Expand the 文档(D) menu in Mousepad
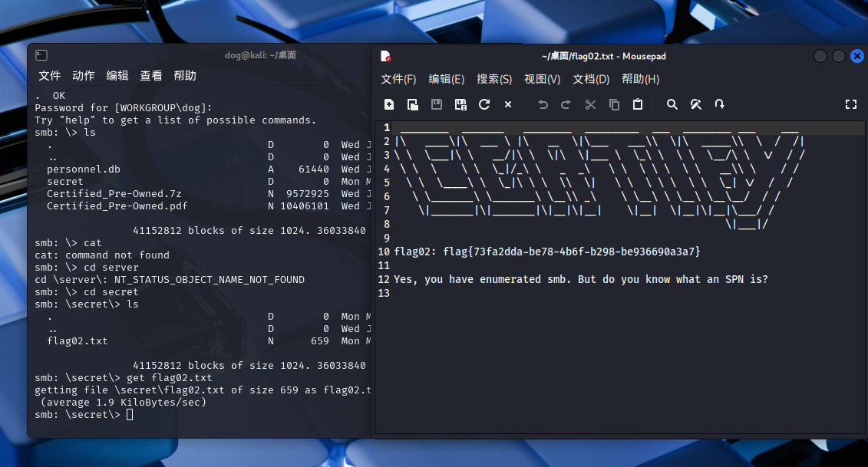868x467 pixels. coord(591,79)
